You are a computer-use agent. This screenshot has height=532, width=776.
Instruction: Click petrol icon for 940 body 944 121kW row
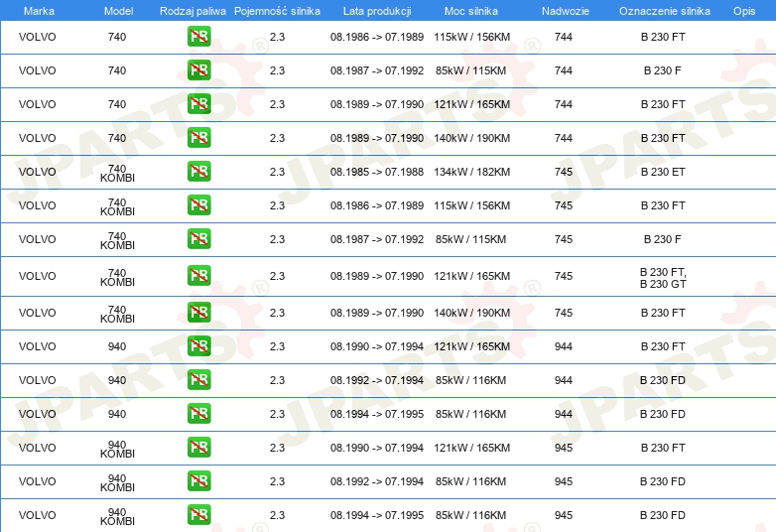[198, 346]
